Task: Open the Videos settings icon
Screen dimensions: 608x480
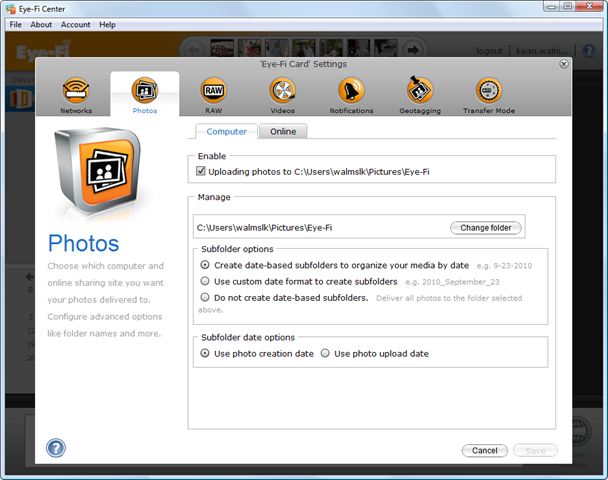Action: pos(282,92)
